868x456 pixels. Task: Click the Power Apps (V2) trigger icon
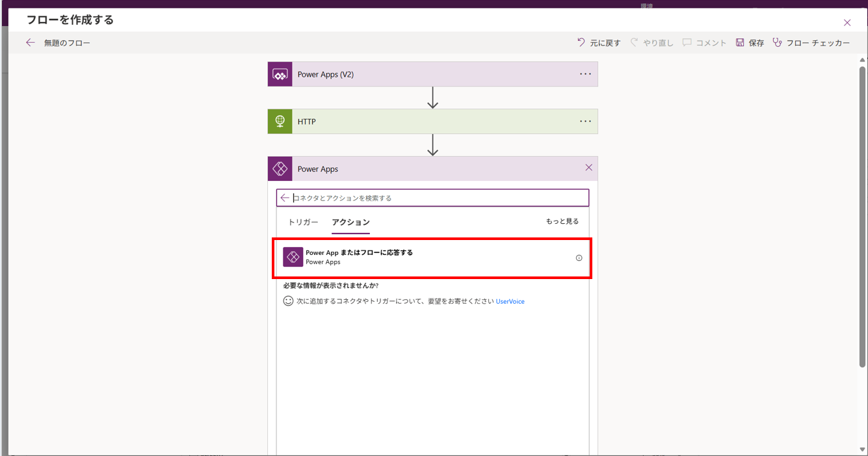280,74
